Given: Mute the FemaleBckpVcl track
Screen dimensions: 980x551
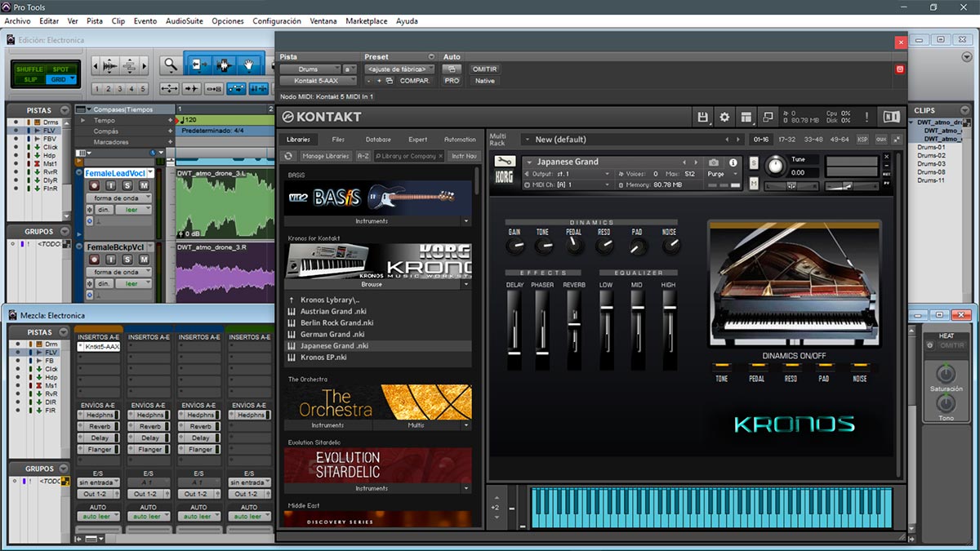Looking at the screenshot, I should pyautogui.click(x=144, y=260).
